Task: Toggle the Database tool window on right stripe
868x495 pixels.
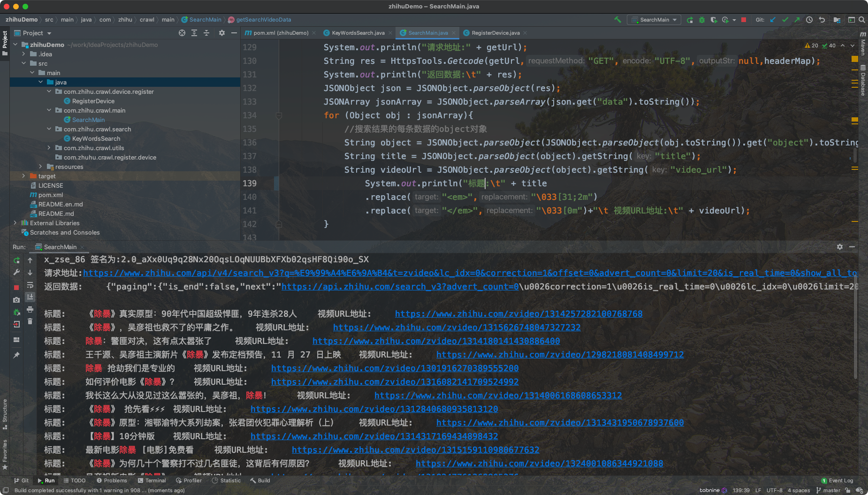Action: coord(863,80)
